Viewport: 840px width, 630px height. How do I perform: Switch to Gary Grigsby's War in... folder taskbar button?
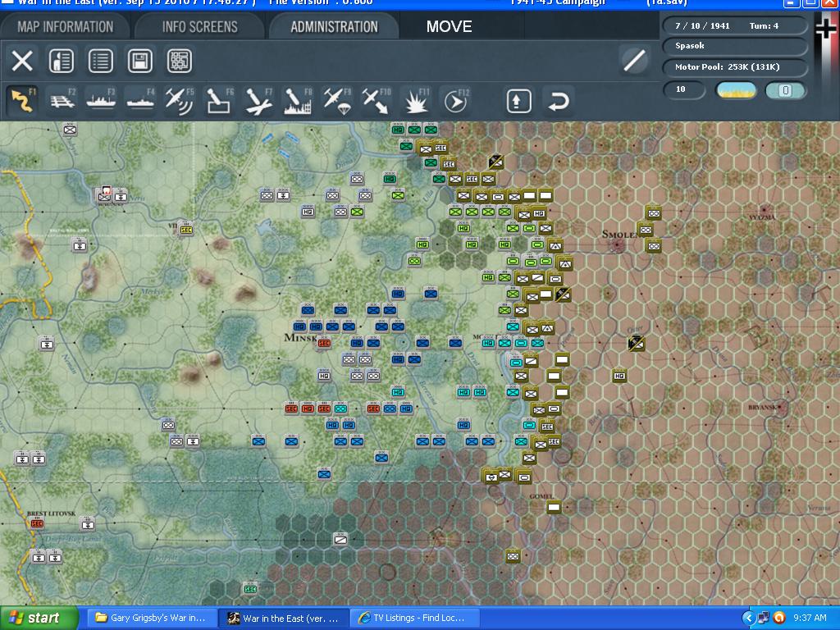(152, 619)
